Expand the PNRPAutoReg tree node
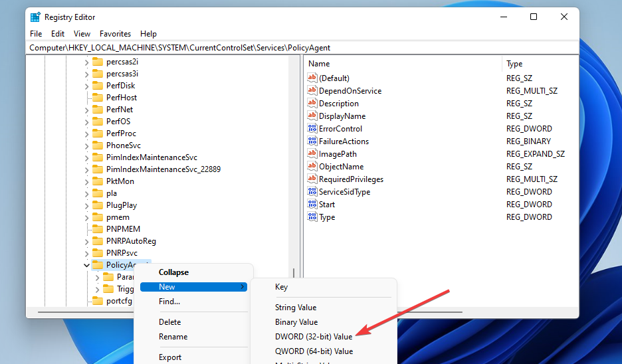The height and width of the screenshot is (364, 622). tap(86, 241)
